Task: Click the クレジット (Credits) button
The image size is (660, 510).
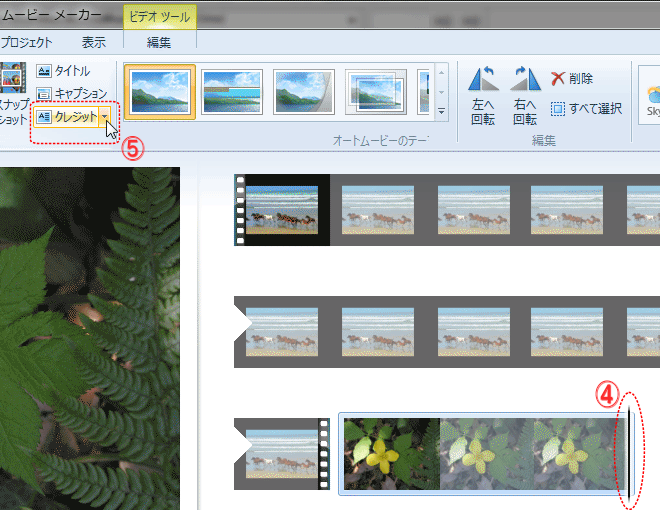Action: click(66, 117)
